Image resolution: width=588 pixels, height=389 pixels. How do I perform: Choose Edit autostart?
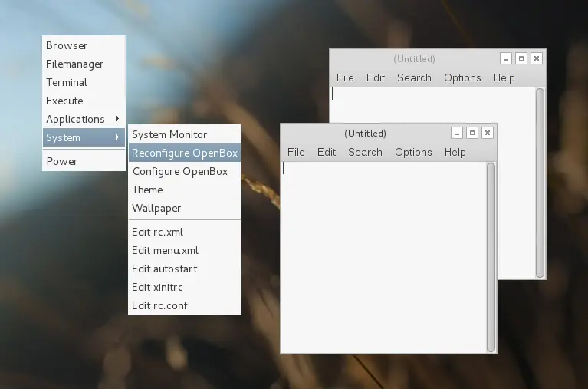(185, 269)
